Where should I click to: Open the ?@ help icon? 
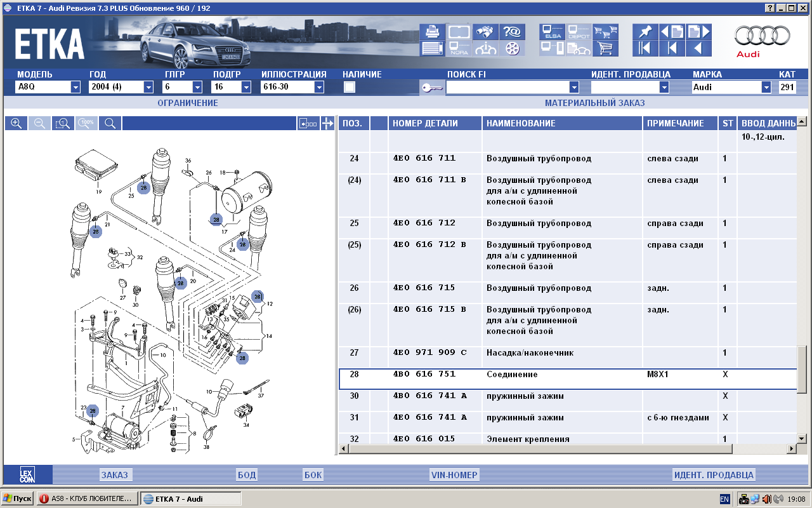511,32
